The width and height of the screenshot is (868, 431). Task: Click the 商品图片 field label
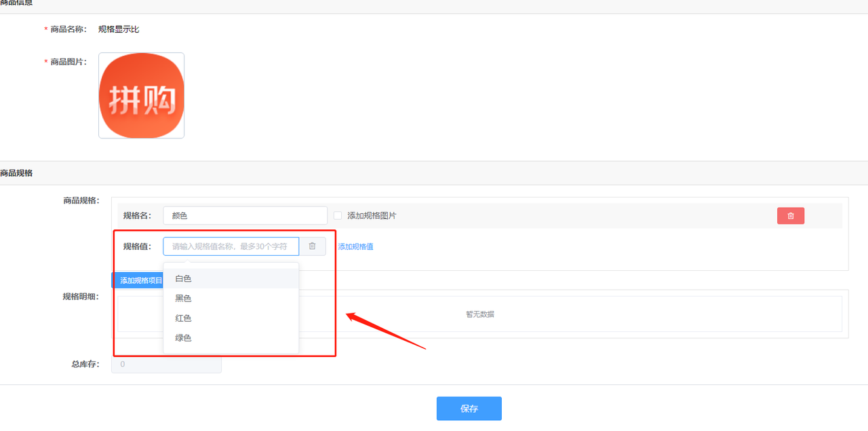[x=68, y=62]
